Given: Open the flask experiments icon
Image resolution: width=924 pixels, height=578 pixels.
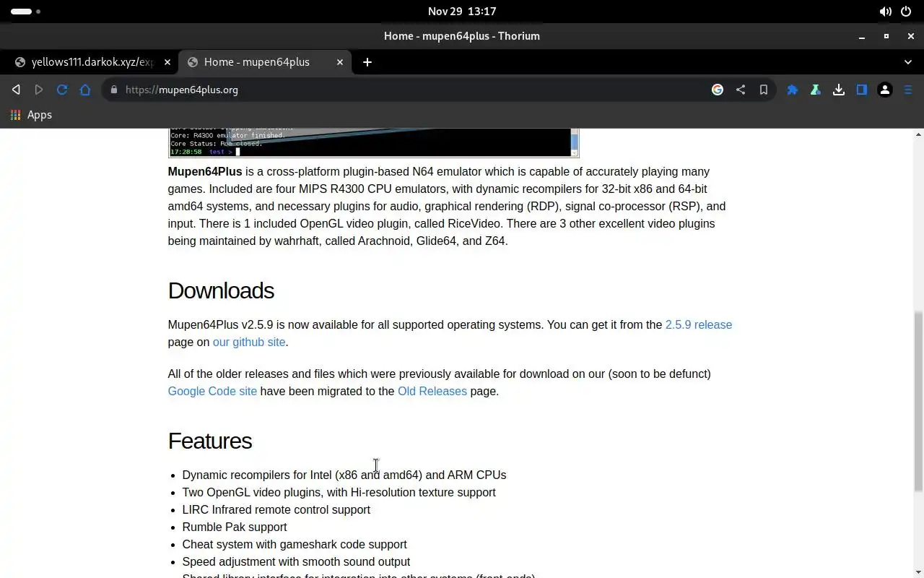Looking at the screenshot, I should coord(816,90).
